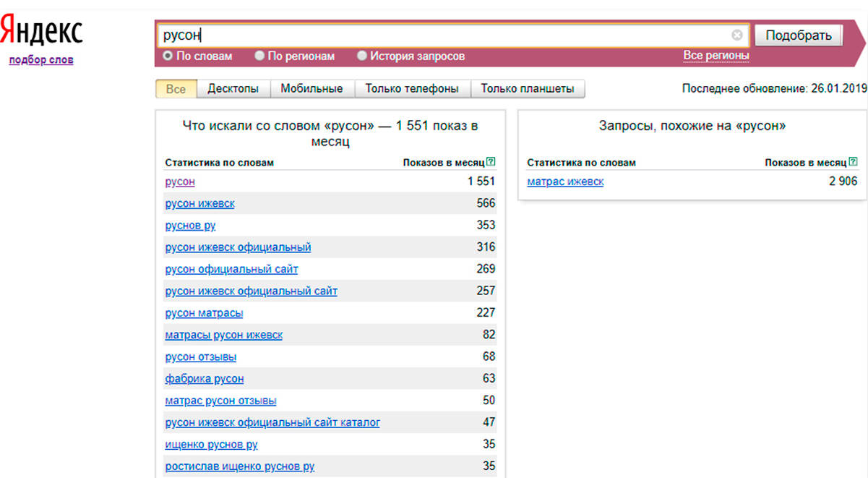Open the матрас ижевск similar query link

[565, 182]
